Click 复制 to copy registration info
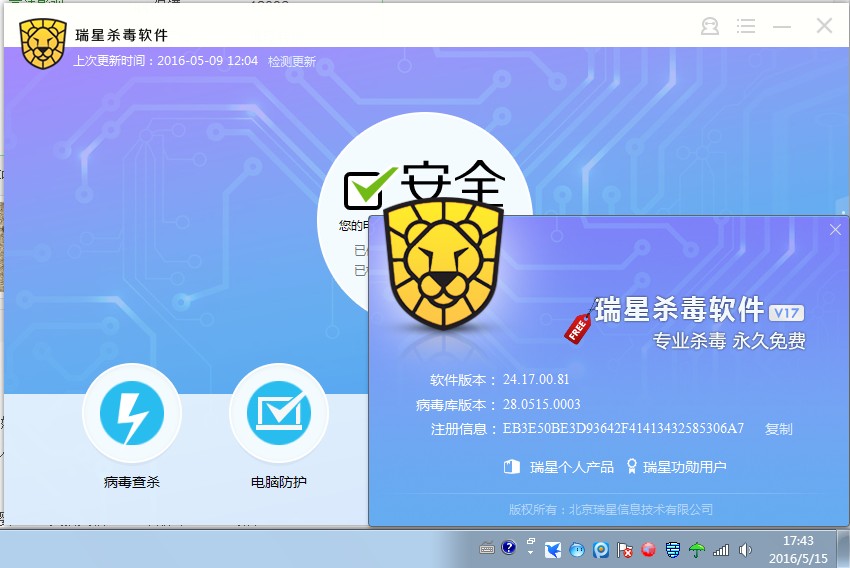Image resolution: width=850 pixels, height=568 pixels. (778, 429)
